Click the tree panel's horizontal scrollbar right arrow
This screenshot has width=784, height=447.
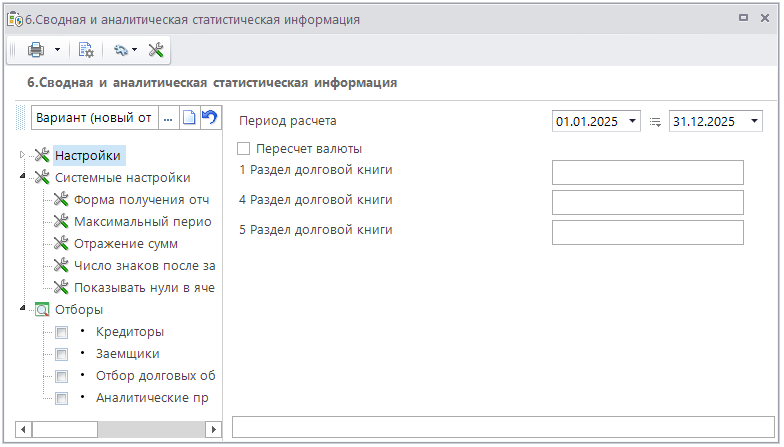pos(212,429)
